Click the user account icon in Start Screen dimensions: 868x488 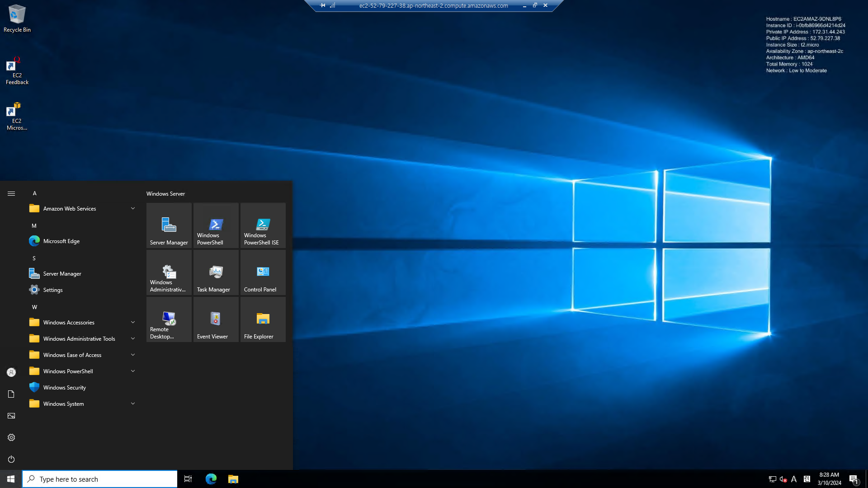pyautogui.click(x=11, y=372)
